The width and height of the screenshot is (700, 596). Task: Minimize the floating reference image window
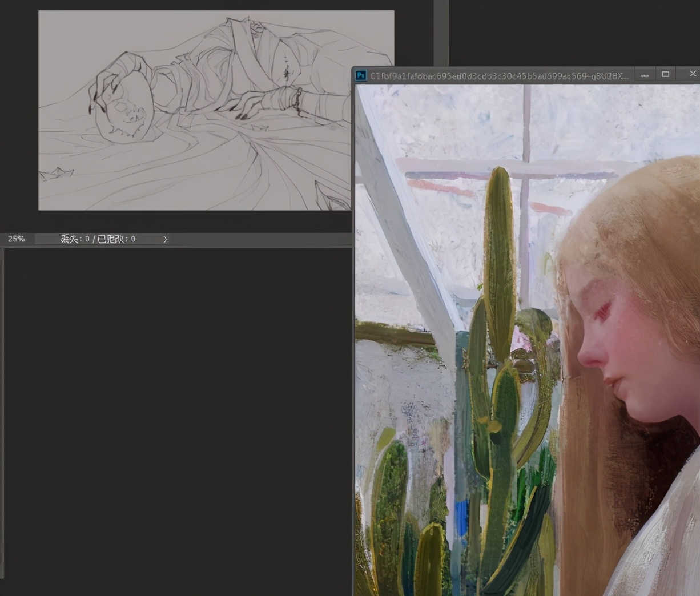(x=645, y=75)
